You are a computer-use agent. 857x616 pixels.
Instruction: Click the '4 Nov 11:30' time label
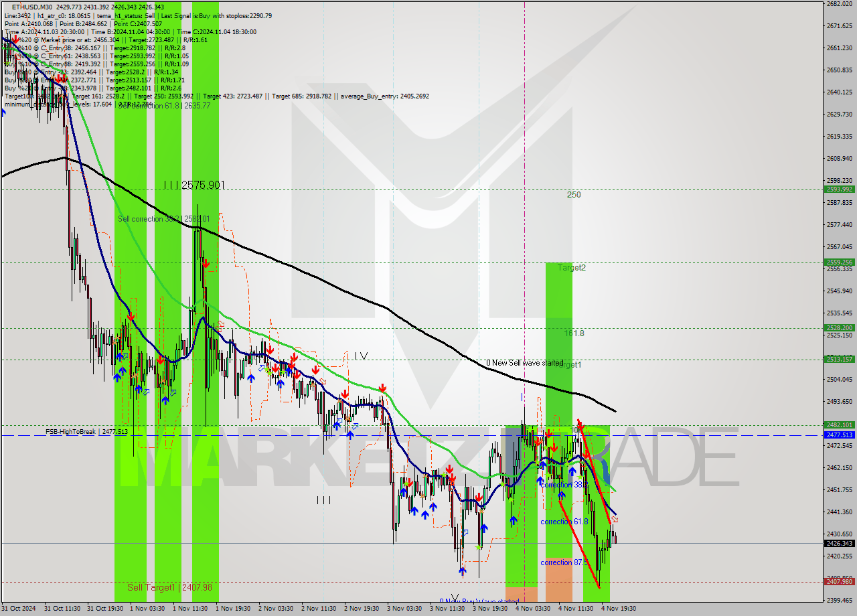pos(575,609)
